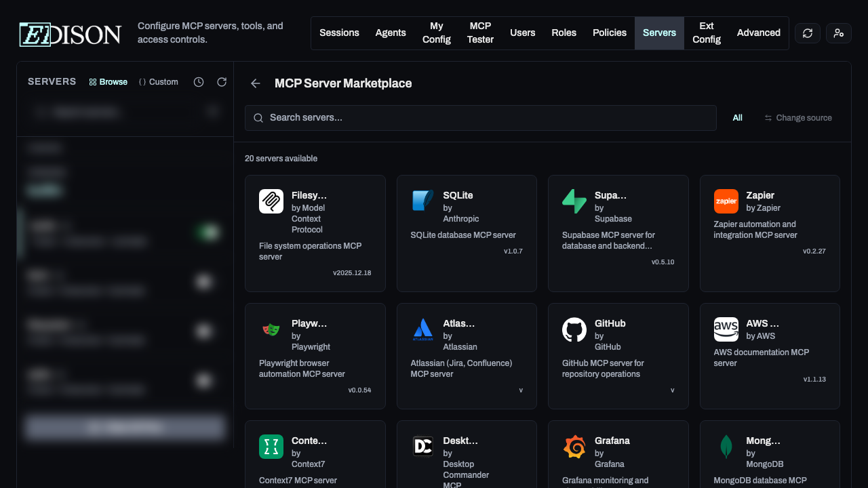The image size is (868, 488).
Task: Click the history clock icon in Servers panel
Action: click(199, 82)
